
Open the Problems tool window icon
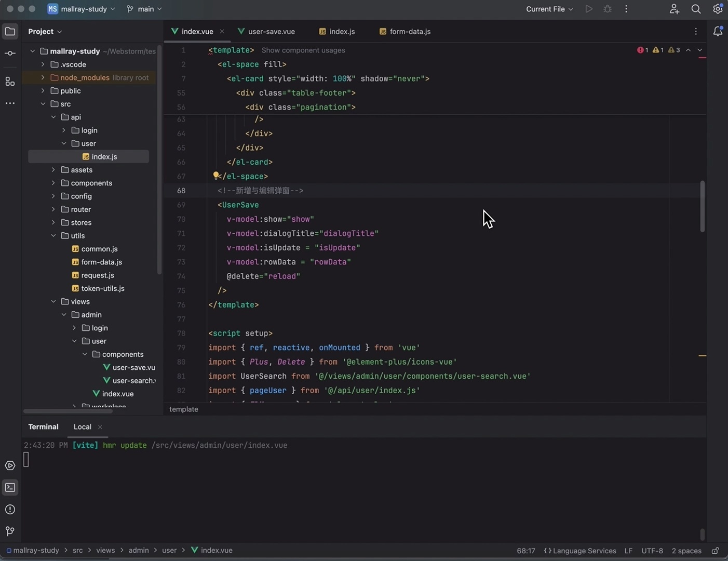(x=10, y=509)
